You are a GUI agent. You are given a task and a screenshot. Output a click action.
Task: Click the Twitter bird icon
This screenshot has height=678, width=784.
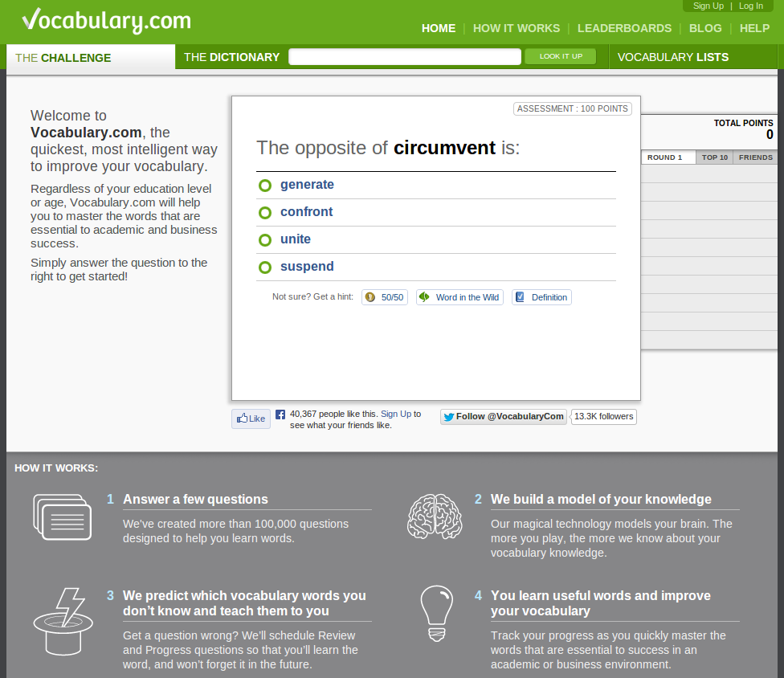[x=449, y=416]
